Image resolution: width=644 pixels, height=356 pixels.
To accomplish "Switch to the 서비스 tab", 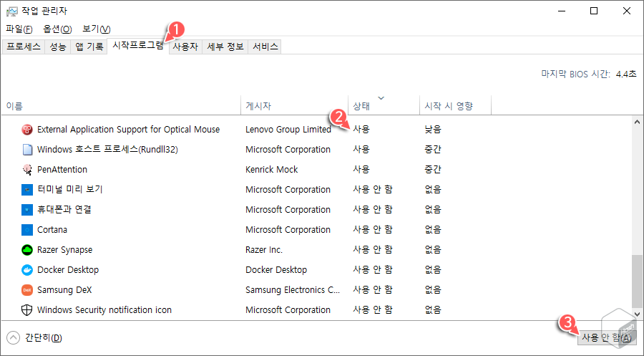I will click(x=265, y=47).
